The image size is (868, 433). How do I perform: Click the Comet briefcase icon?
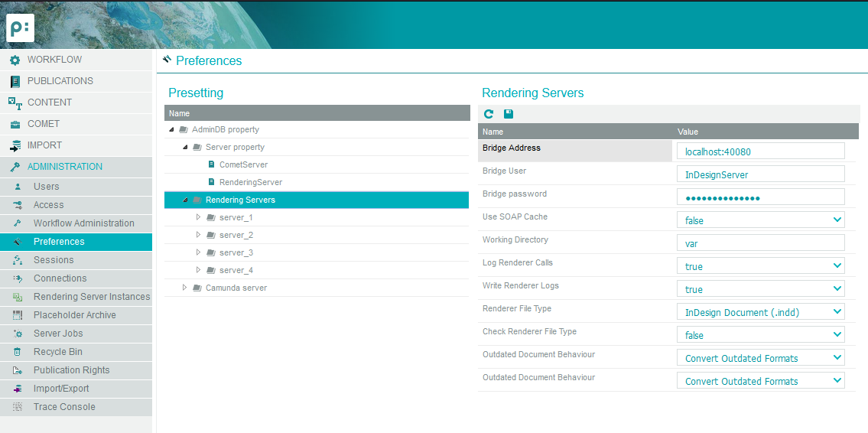coord(15,124)
